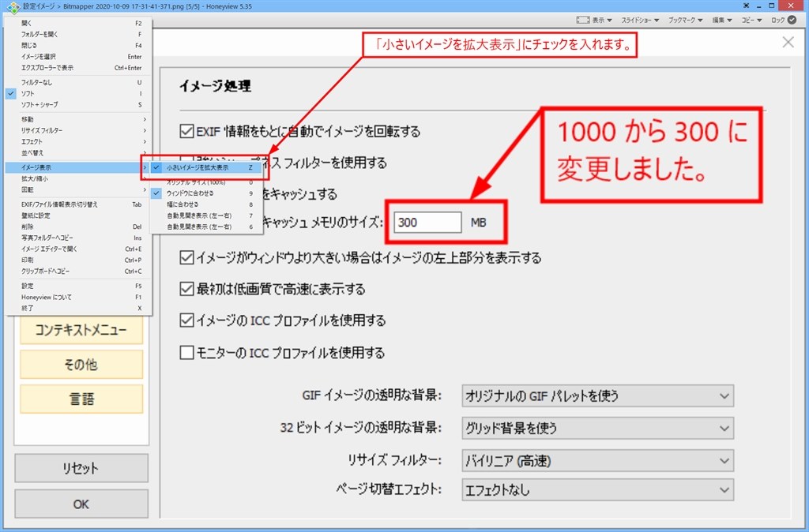Image resolution: width=809 pixels, height=532 pixels.
Task: Open the 言語 settings category
Action: pos(81,399)
